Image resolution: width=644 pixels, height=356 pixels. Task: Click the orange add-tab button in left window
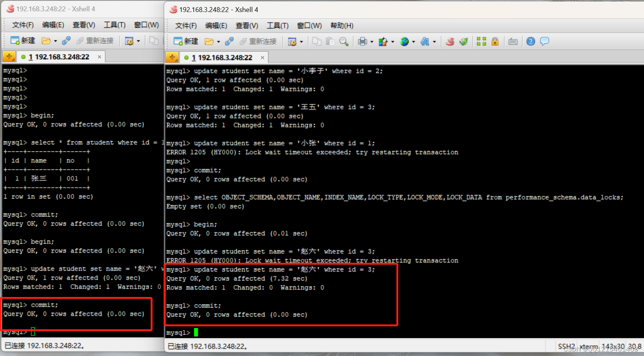coord(9,56)
